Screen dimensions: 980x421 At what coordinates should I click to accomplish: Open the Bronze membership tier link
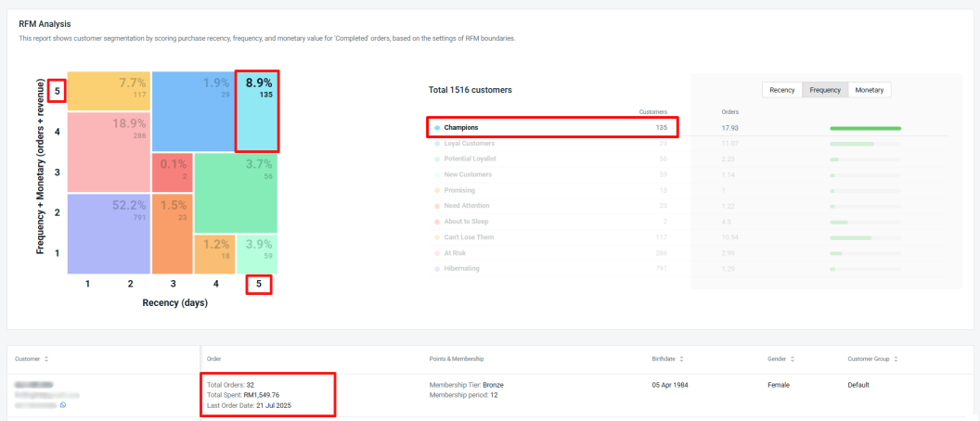point(493,385)
